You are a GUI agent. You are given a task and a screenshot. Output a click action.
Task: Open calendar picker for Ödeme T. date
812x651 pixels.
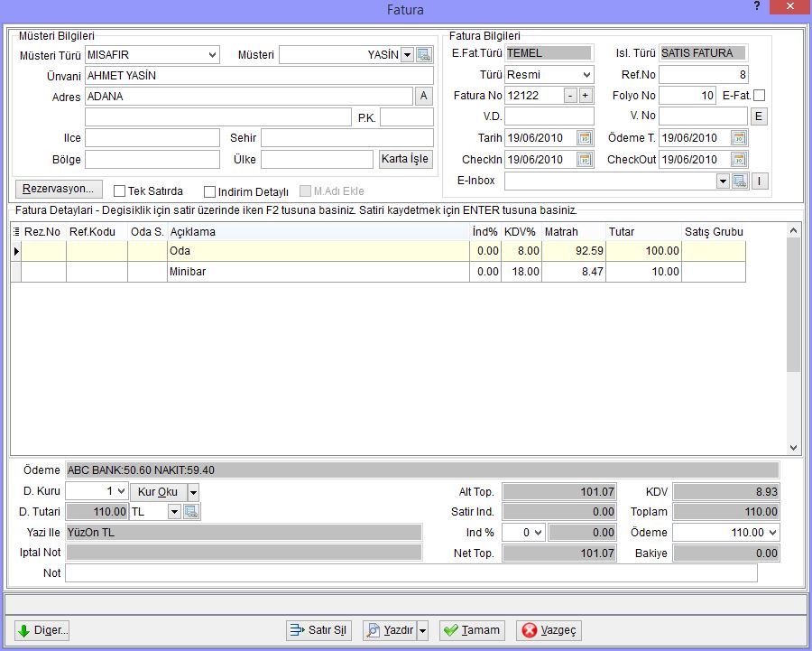click(x=739, y=138)
